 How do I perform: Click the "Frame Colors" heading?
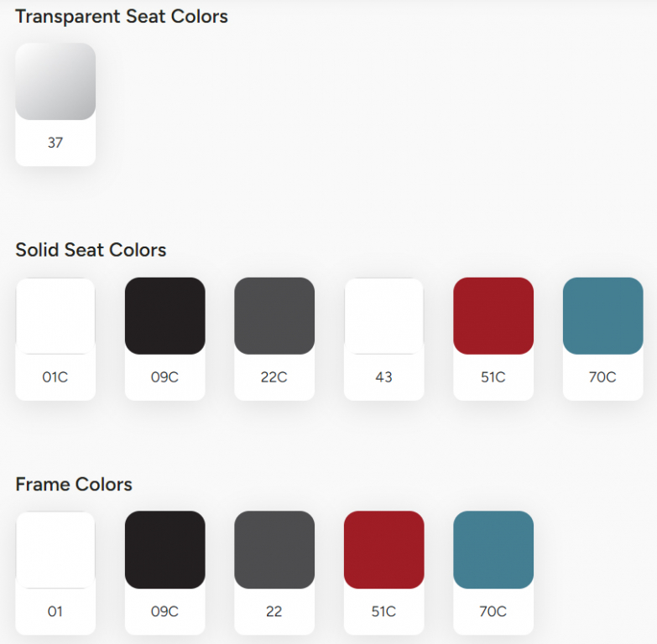(74, 485)
